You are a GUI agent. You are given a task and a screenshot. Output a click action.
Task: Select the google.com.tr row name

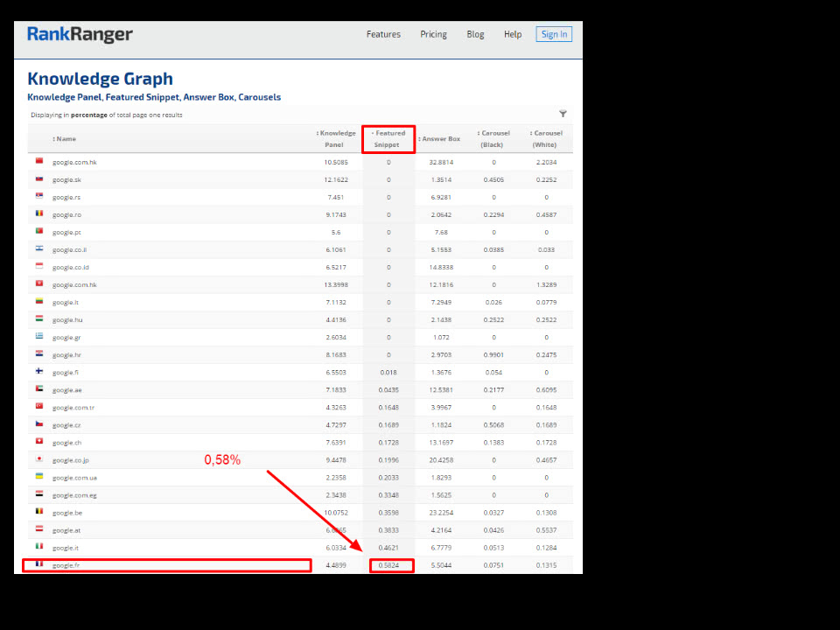pyautogui.click(x=73, y=408)
